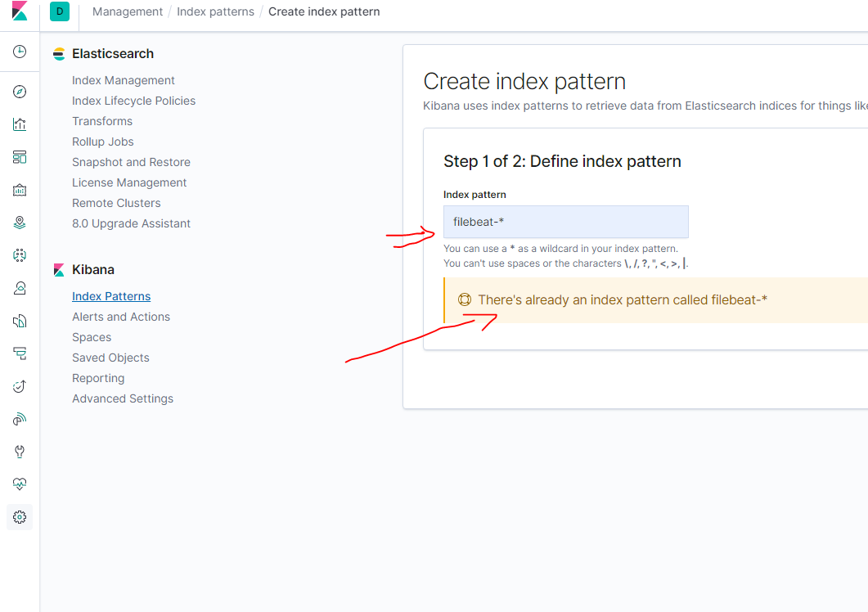Open Maps pin icon in sidebar
The image size is (868, 612).
[x=20, y=223]
